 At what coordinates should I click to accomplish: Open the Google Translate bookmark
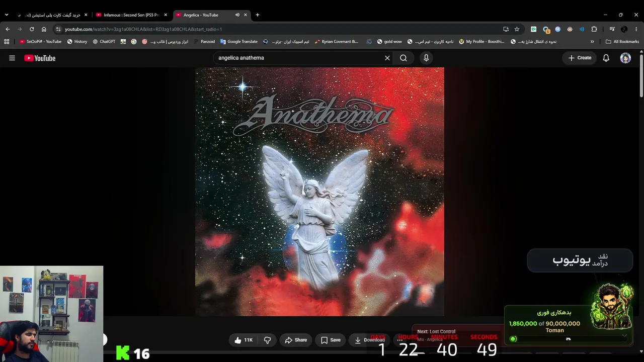point(239,42)
